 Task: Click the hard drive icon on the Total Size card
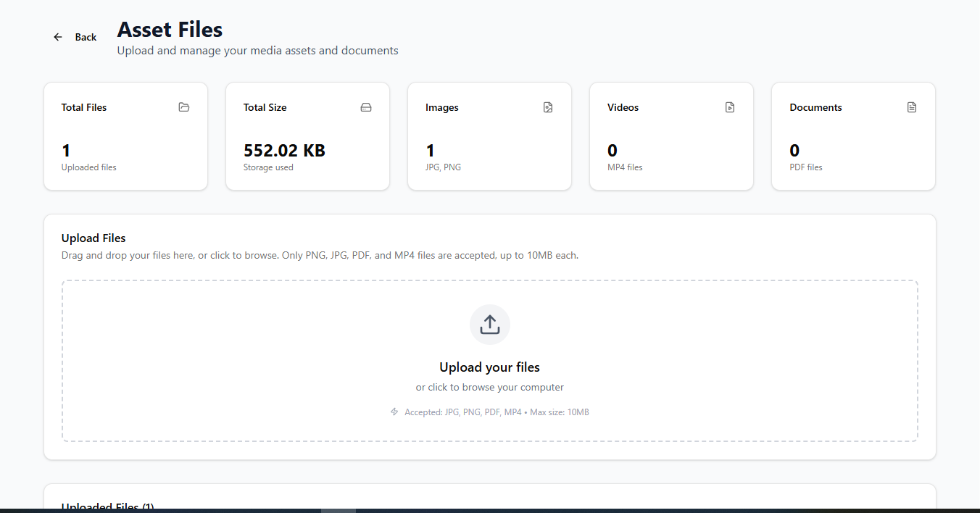point(366,107)
